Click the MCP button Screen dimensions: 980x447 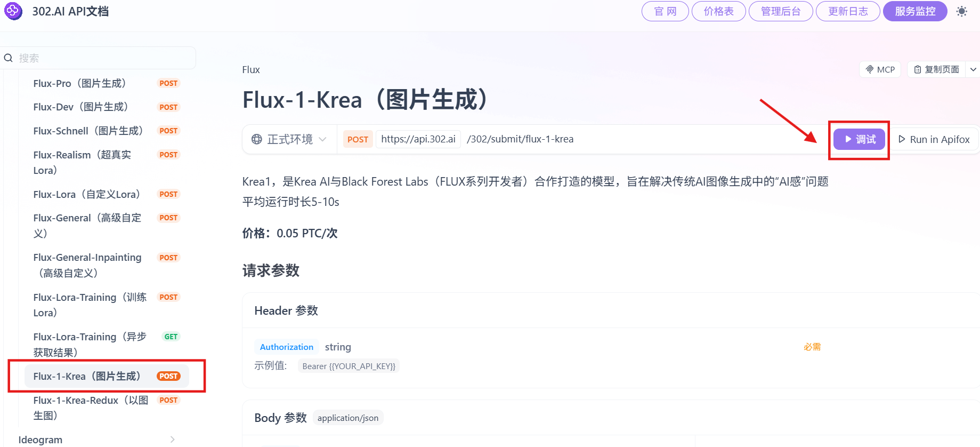[880, 69]
